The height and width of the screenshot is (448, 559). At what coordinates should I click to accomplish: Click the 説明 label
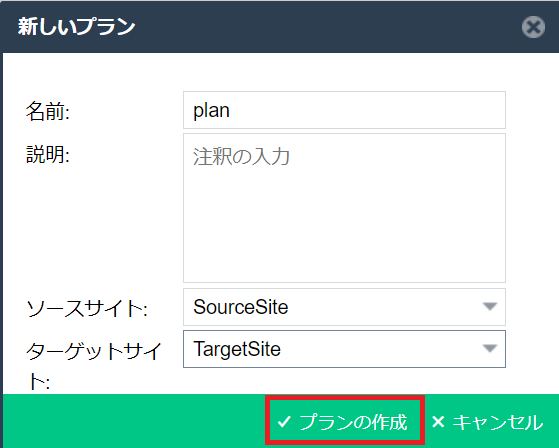click(x=47, y=154)
